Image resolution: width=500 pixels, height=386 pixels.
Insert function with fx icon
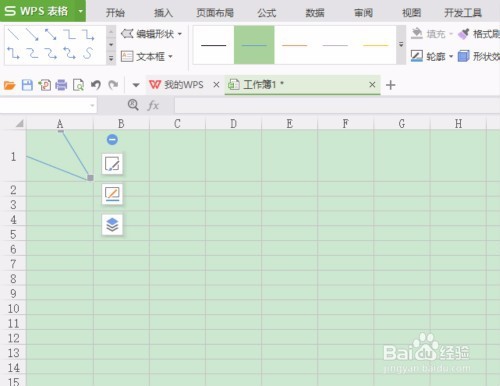point(153,106)
